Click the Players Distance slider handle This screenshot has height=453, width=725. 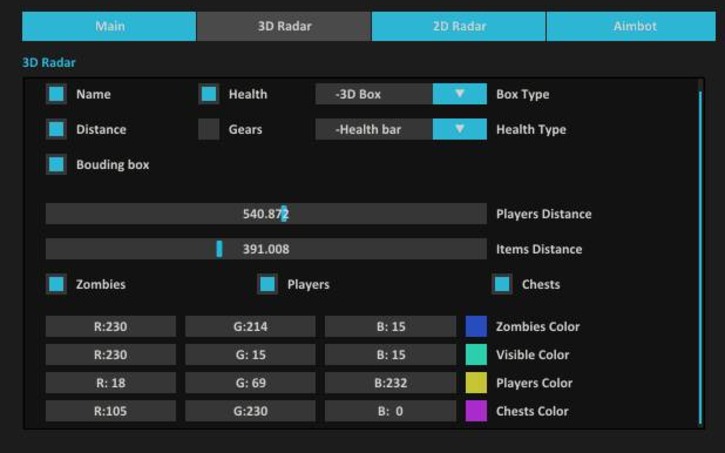click(284, 214)
